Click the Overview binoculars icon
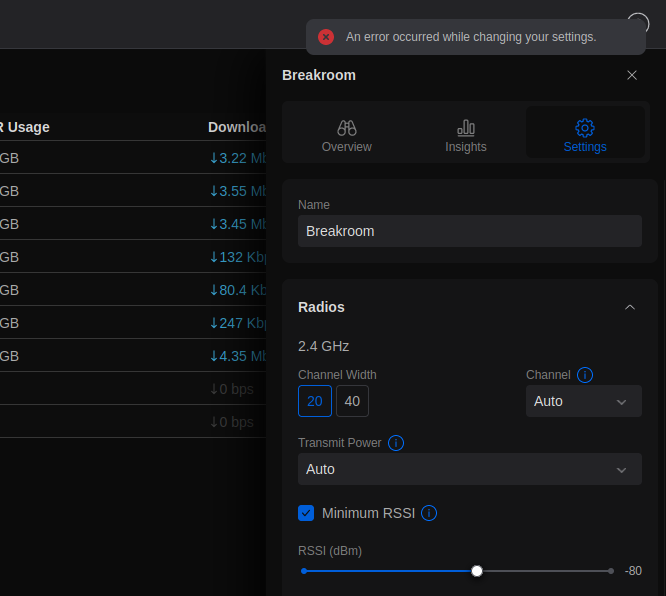Screen dimensions: 666x596 347,128
